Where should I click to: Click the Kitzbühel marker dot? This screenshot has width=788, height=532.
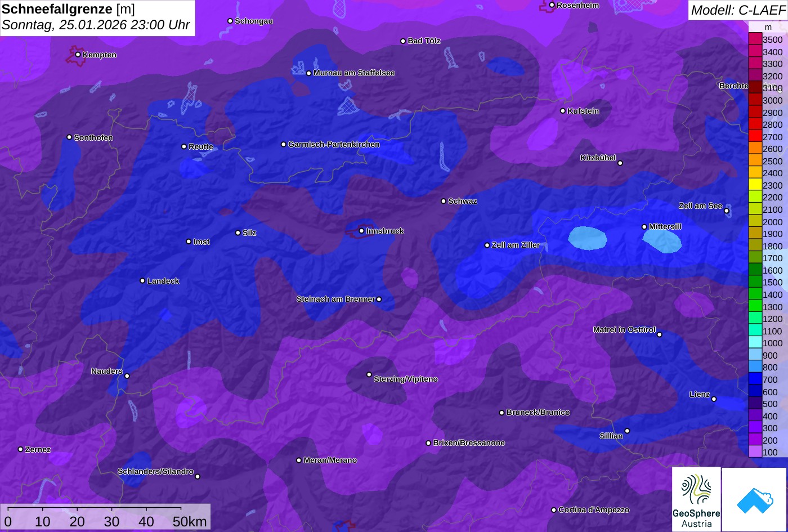(620, 163)
